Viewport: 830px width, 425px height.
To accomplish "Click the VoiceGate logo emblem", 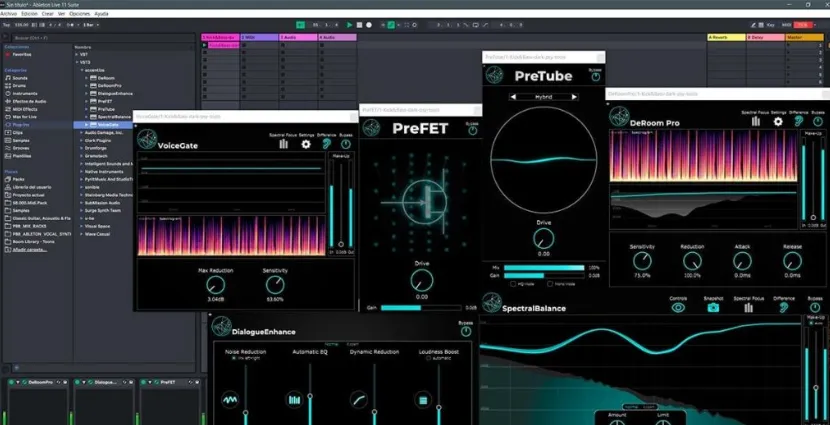I will pos(147,139).
